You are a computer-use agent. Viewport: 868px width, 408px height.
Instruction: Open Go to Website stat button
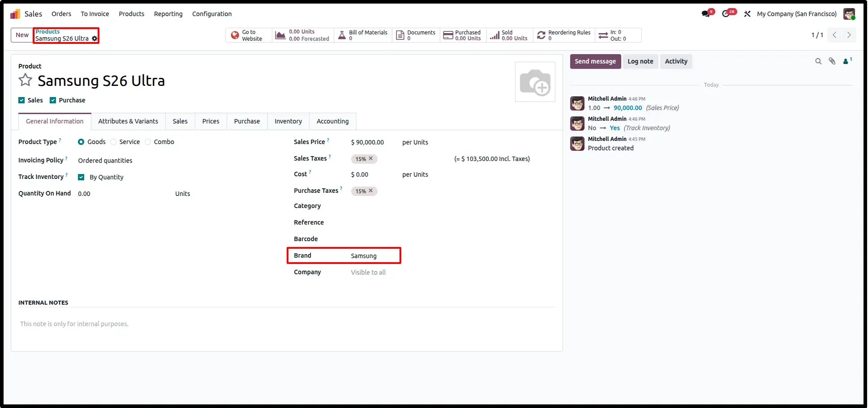(x=249, y=35)
